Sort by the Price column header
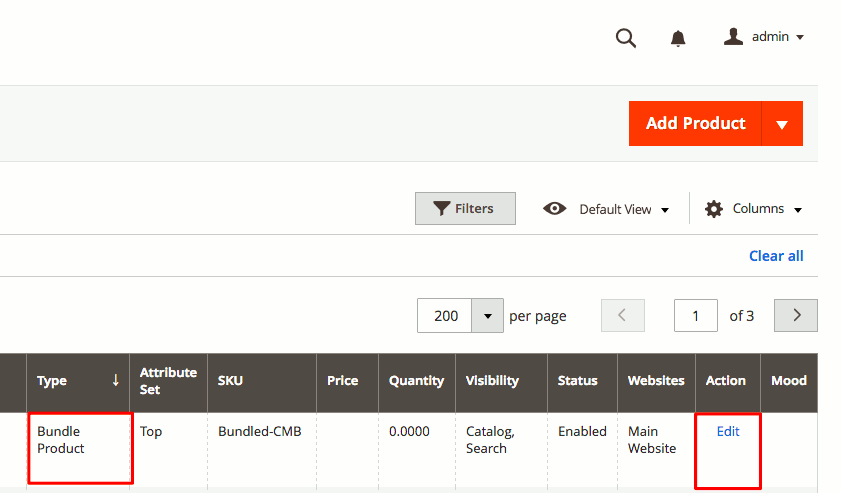 348,381
